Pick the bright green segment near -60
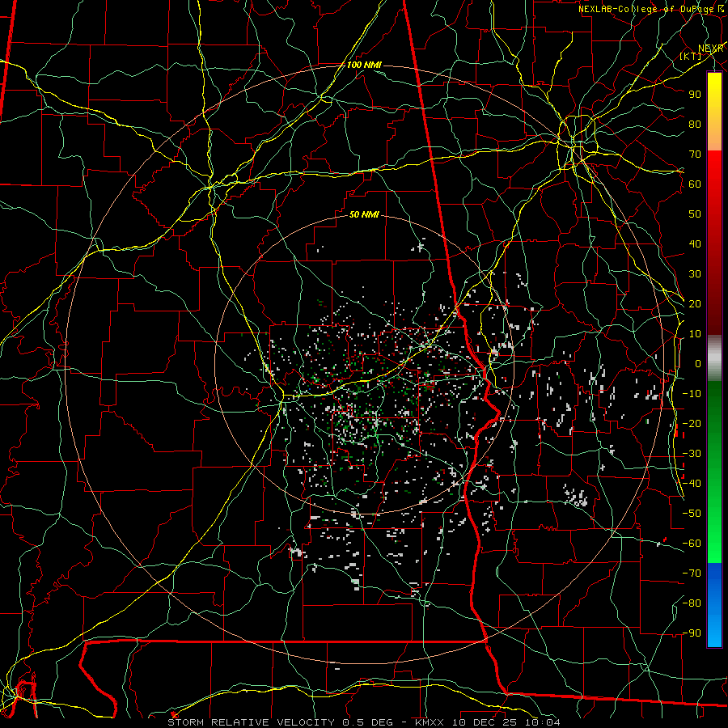The width and height of the screenshot is (728, 728). pos(714,544)
